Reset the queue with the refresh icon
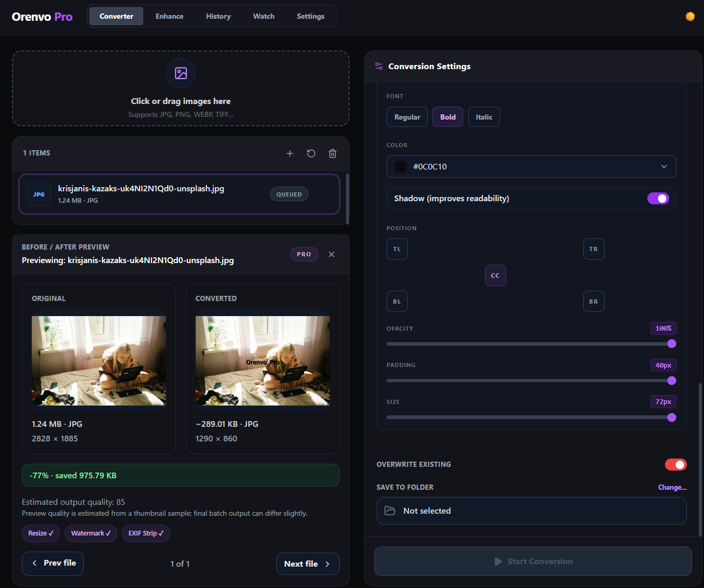The image size is (704, 588). click(311, 153)
